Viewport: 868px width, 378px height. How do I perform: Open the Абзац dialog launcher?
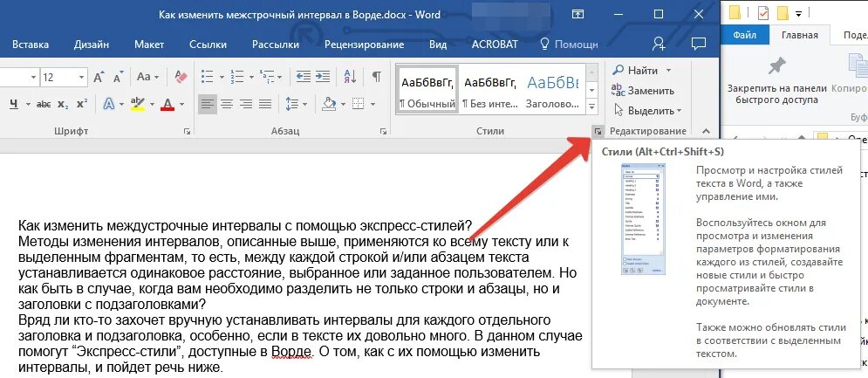tap(383, 131)
